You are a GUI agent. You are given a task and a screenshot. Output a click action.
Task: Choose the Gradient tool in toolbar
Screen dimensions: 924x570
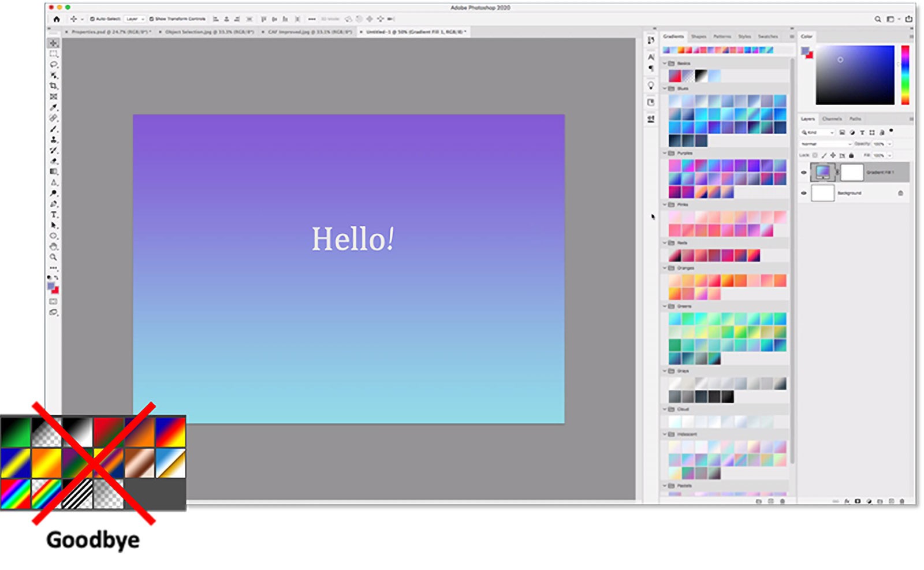pyautogui.click(x=54, y=172)
